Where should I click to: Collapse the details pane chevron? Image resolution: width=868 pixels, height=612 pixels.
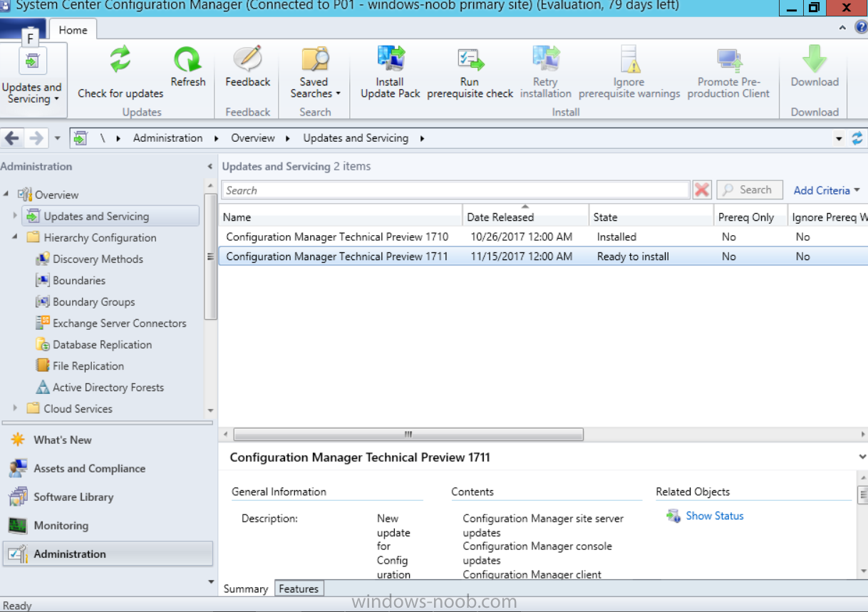(862, 457)
